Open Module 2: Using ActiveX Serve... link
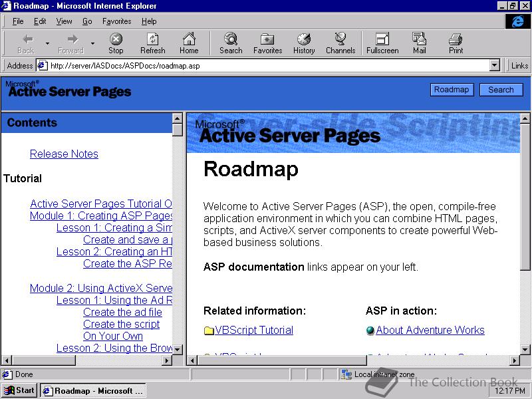Viewport: 532px width, 399px height. (101, 288)
